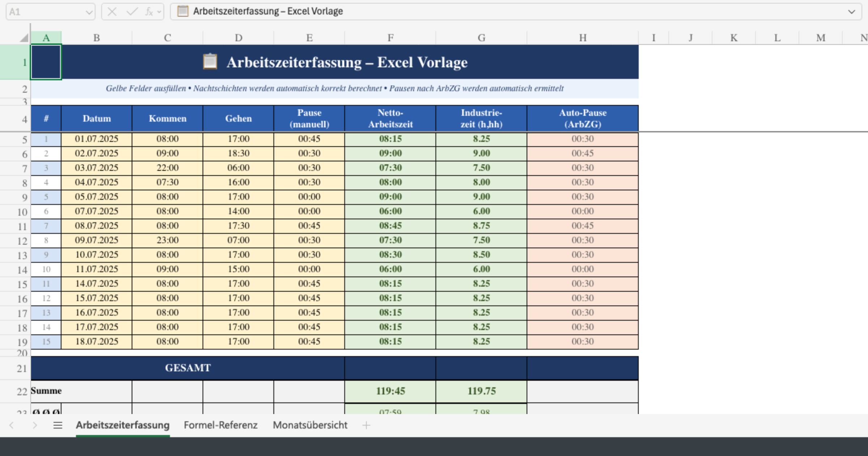Select the Gehen header cell
The height and width of the screenshot is (456, 868).
[x=238, y=118]
